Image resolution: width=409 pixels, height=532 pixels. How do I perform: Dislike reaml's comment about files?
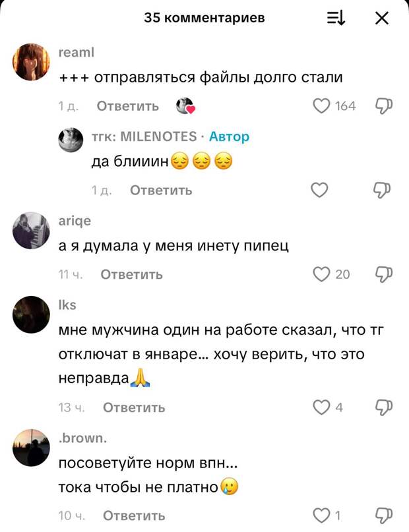(x=383, y=106)
